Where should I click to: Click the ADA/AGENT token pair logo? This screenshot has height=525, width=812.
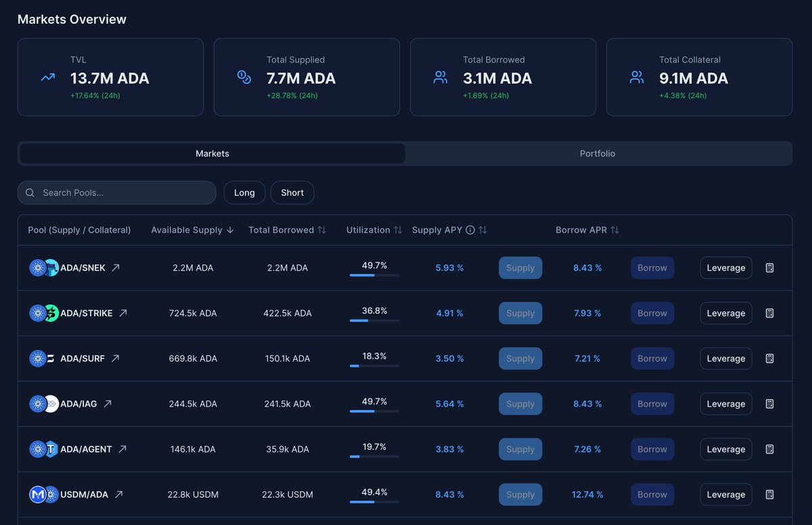pyautogui.click(x=44, y=449)
